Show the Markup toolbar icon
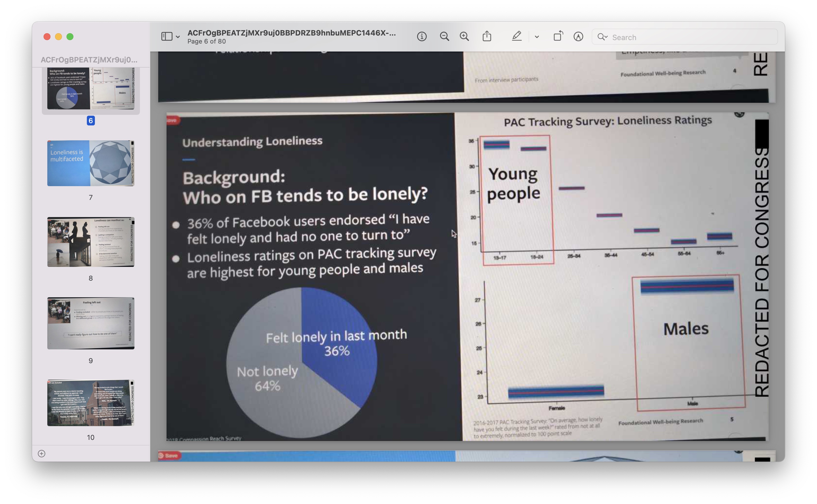The height and width of the screenshot is (504, 817). (x=578, y=37)
